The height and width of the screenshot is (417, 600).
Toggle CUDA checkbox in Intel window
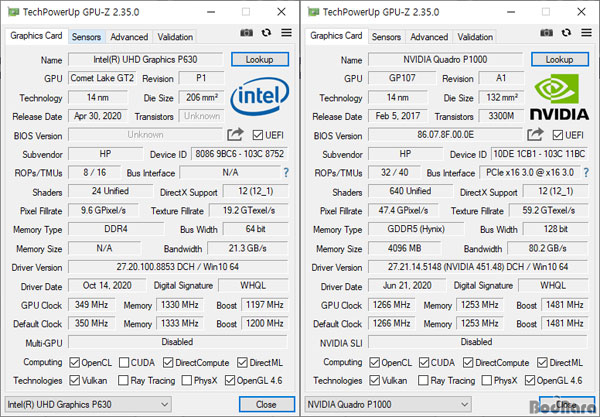pos(124,362)
